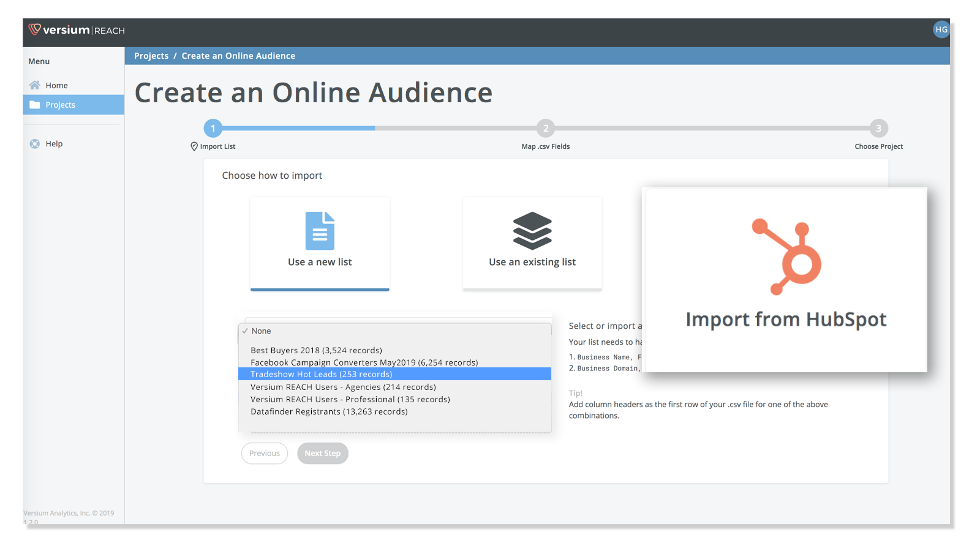This screenshot has height=551, width=980.
Task: Click the Choose how to import heading
Action: pos(272,176)
